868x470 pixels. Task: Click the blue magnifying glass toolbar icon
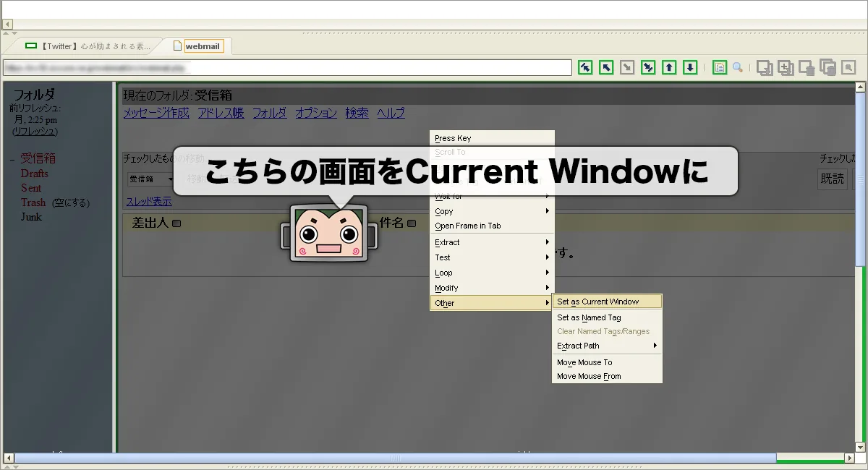pos(738,67)
